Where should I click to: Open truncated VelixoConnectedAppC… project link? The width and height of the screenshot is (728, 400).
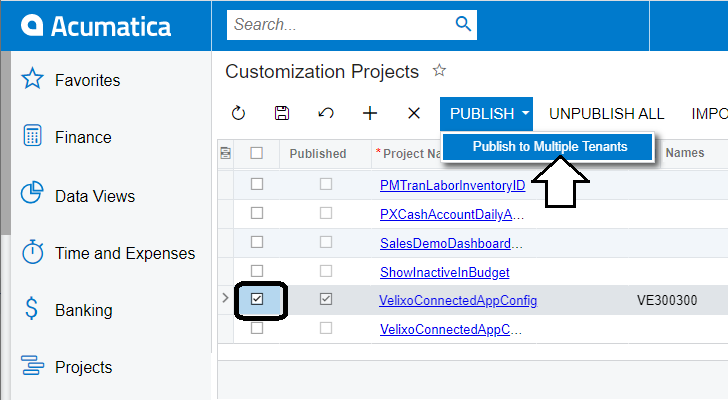pyautogui.click(x=451, y=329)
